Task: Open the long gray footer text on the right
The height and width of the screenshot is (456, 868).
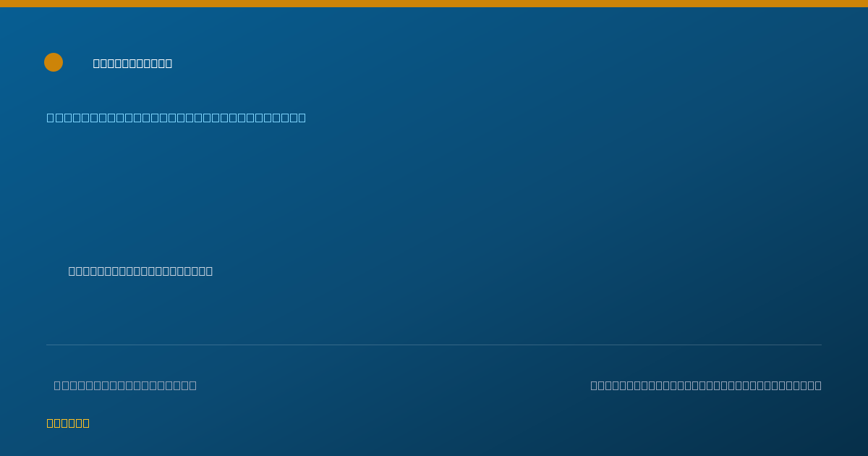Action: 706,385
